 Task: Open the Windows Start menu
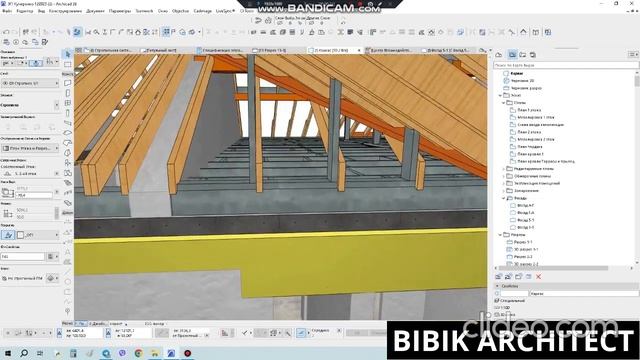tap(7, 353)
